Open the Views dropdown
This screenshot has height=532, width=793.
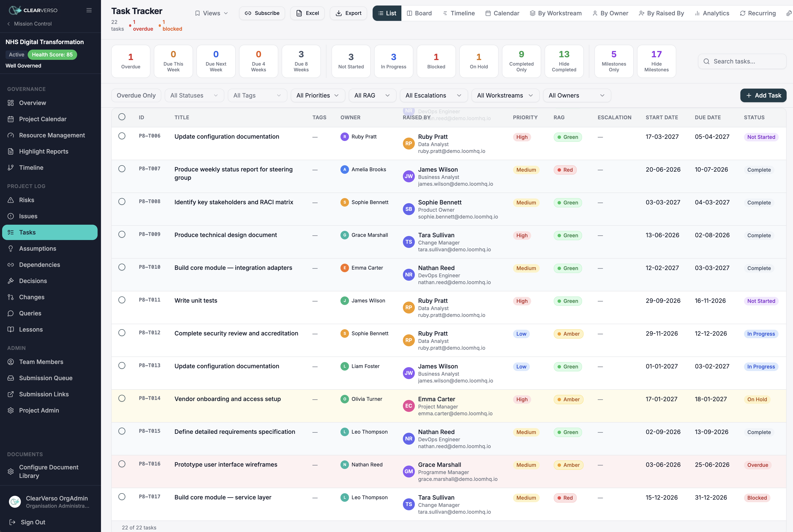211,13
